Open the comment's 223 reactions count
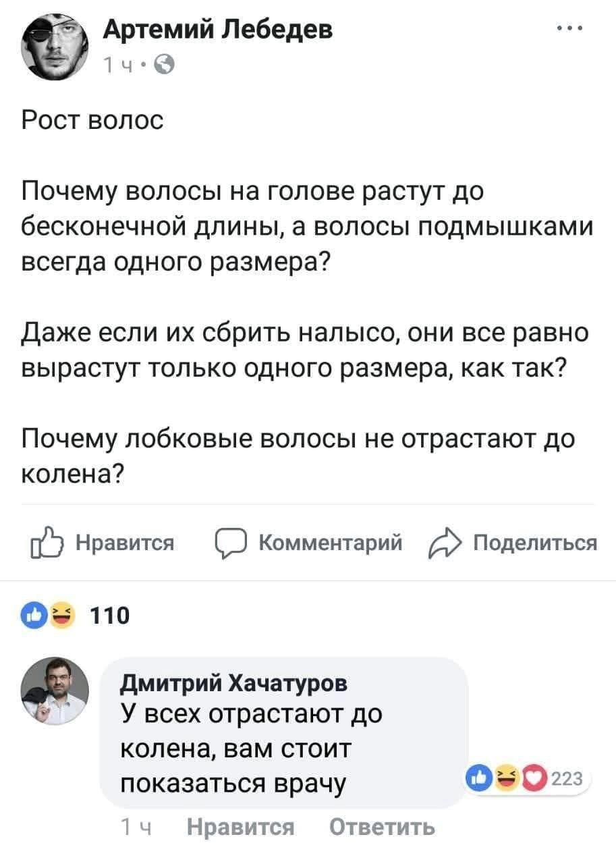 click(565, 778)
